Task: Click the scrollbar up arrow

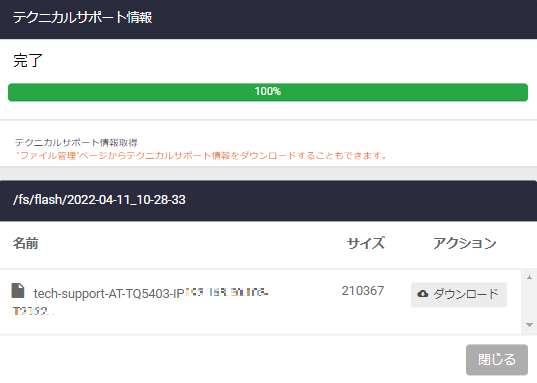Action: click(x=529, y=277)
